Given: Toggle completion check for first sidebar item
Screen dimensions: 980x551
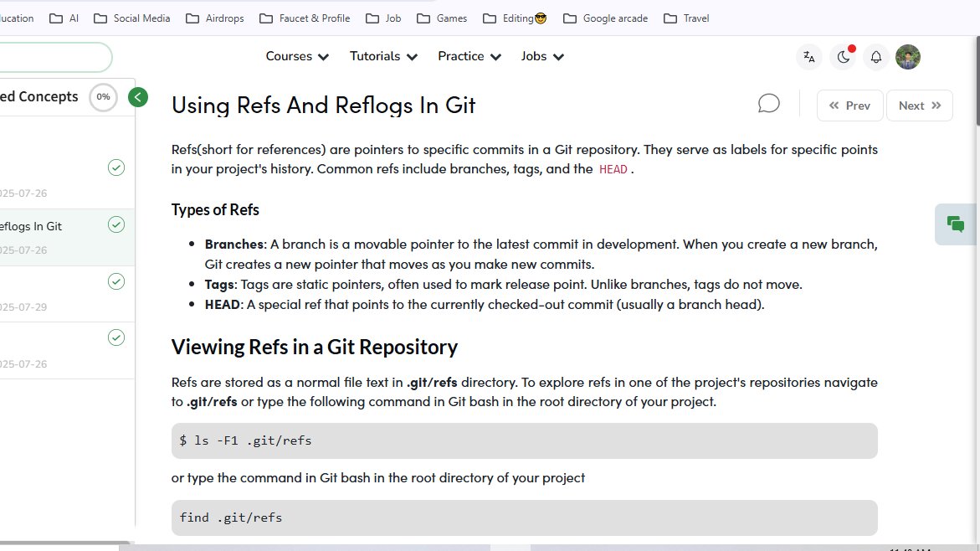Looking at the screenshot, I should [116, 167].
